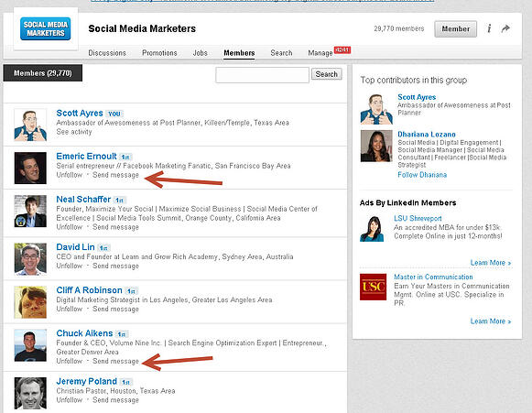The image size is (532, 413).
Task: Click the Member button
Action: pos(455,28)
